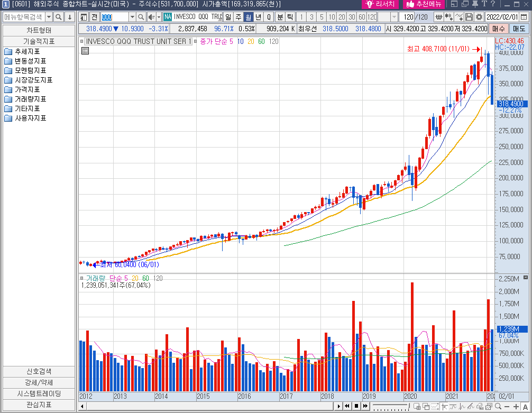Screen dimensions: 532x413
Task: Open the 관심지표 favorite indicators tab
Action: (39, 405)
